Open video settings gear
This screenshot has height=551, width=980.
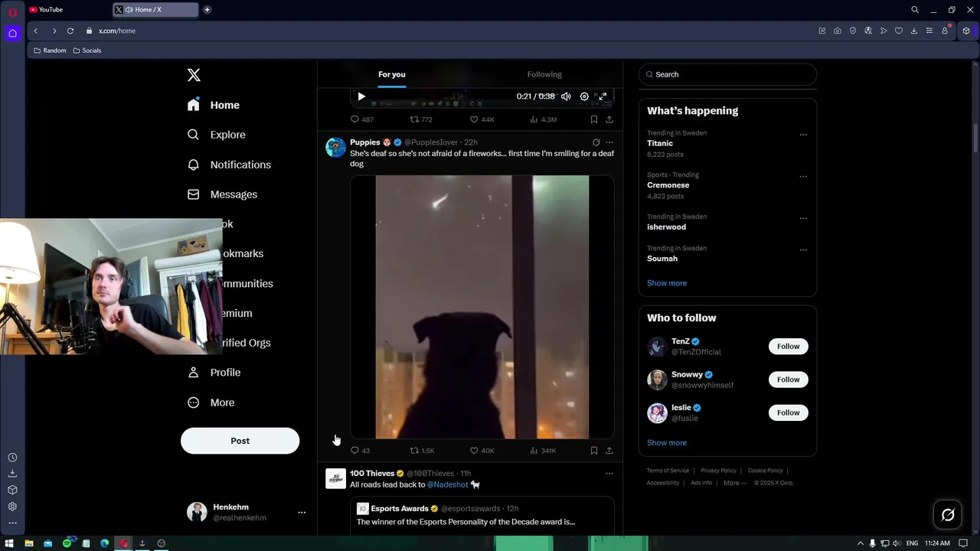584,96
